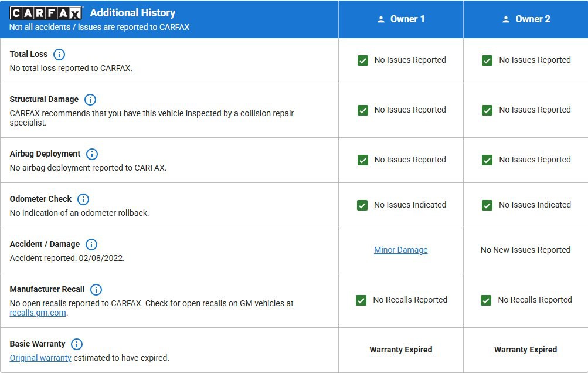
Task: Click 'No indication of an odometer rollback.' text
Action: coord(80,213)
